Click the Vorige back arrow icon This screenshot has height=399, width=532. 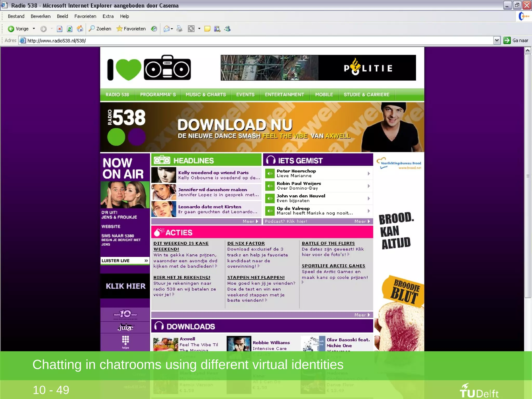[x=11, y=29]
